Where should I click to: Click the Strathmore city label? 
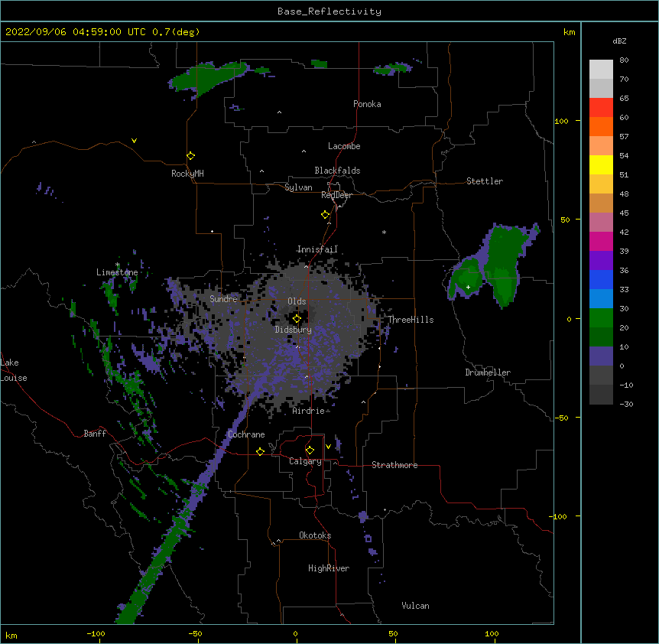pos(394,465)
